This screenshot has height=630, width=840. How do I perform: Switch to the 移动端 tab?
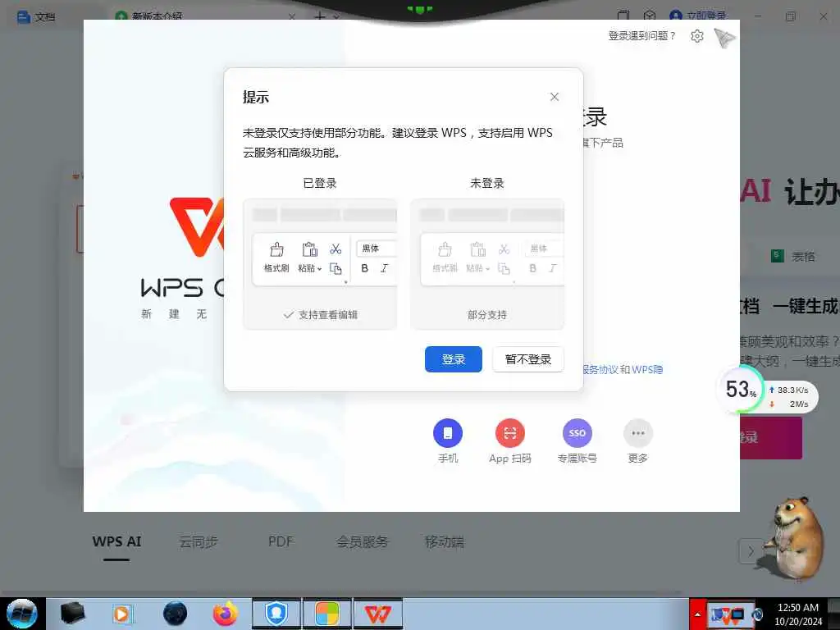(444, 541)
